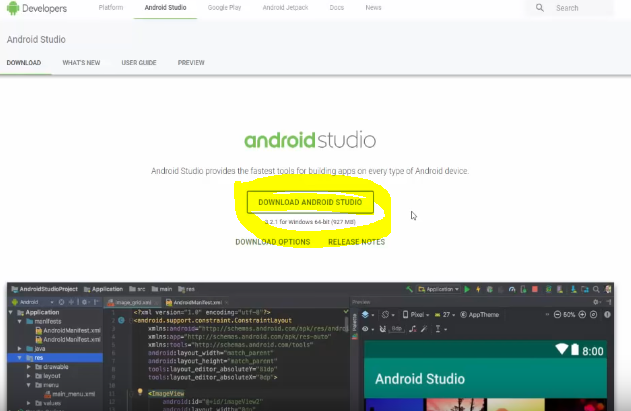631x411 pixels.
Task: Click AndroidStudioProject breadcrumb in IDE screenshot
Action: click(x=45, y=289)
